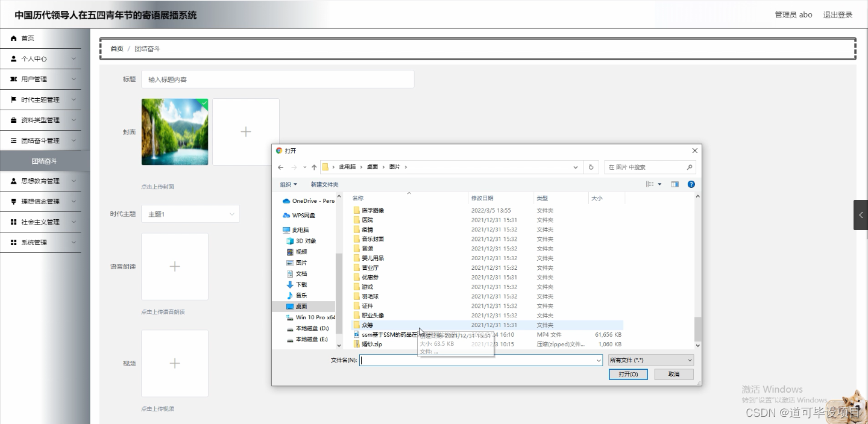Go up one folder level

pyautogui.click(x=314, y=167)
